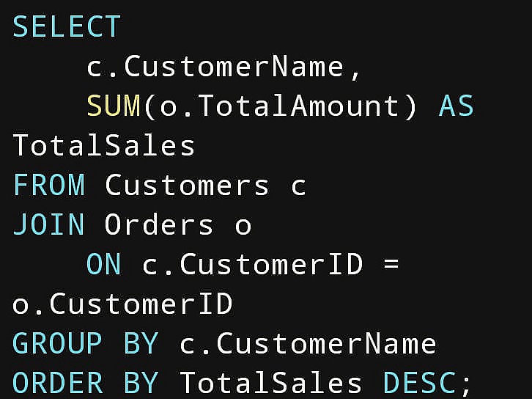
Task: Click the DESC keyword
Action: (x=420, y=383)
